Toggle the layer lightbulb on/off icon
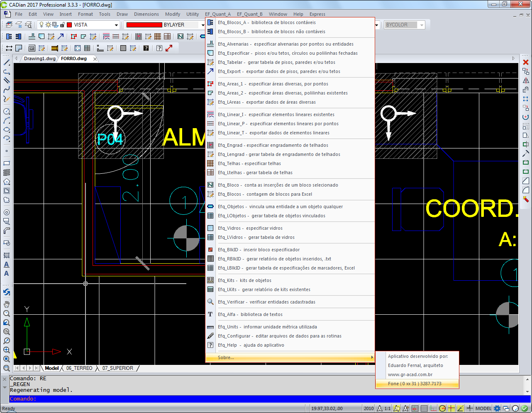532x413 pixels. [41, 25]
